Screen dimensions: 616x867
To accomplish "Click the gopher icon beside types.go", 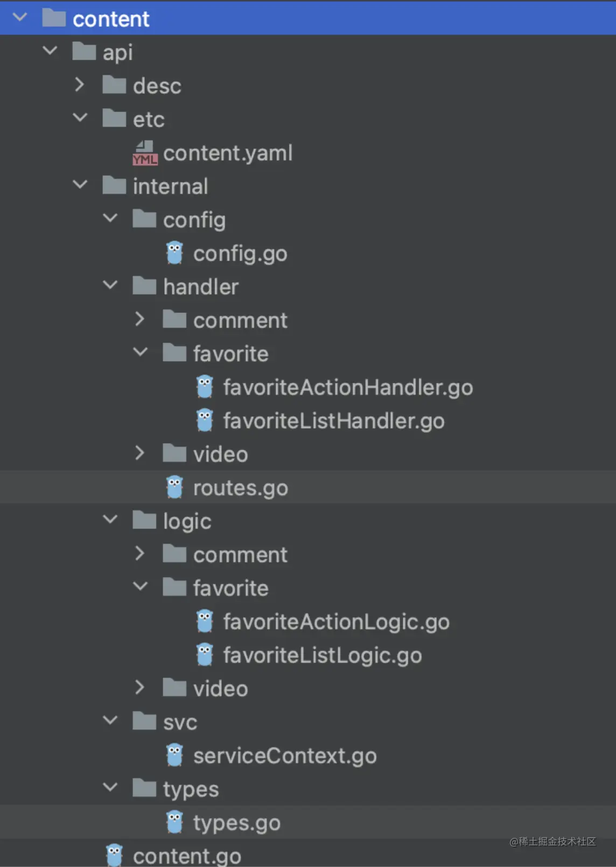I will [x=174, y=822].
